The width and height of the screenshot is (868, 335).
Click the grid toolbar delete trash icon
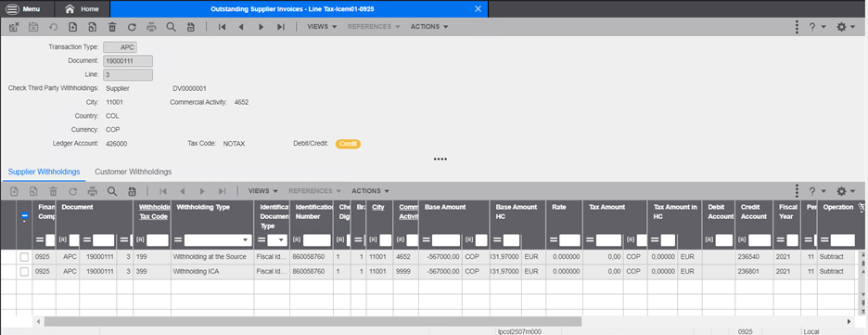[x=53, y=191]
